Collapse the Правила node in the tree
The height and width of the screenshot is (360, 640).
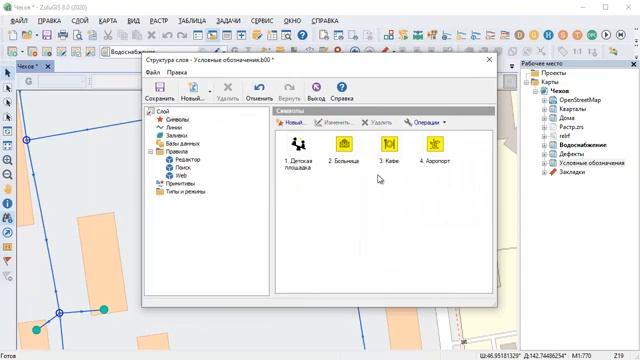click(x=150, y=151)
